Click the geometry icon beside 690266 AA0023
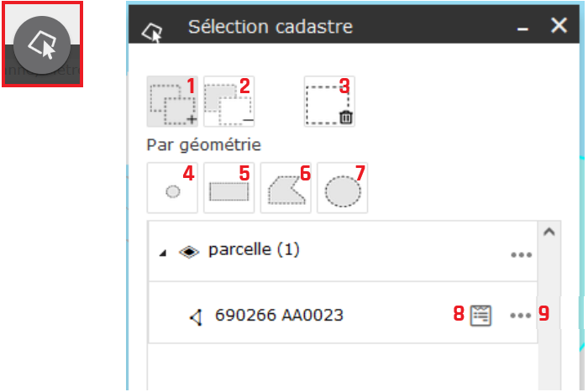Screen dimensions: 588x392 [x=196, y=317]
